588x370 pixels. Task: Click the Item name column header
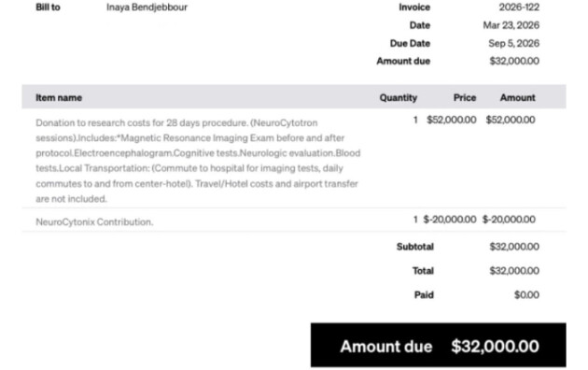pyautogui.click(x=59, y=97)
